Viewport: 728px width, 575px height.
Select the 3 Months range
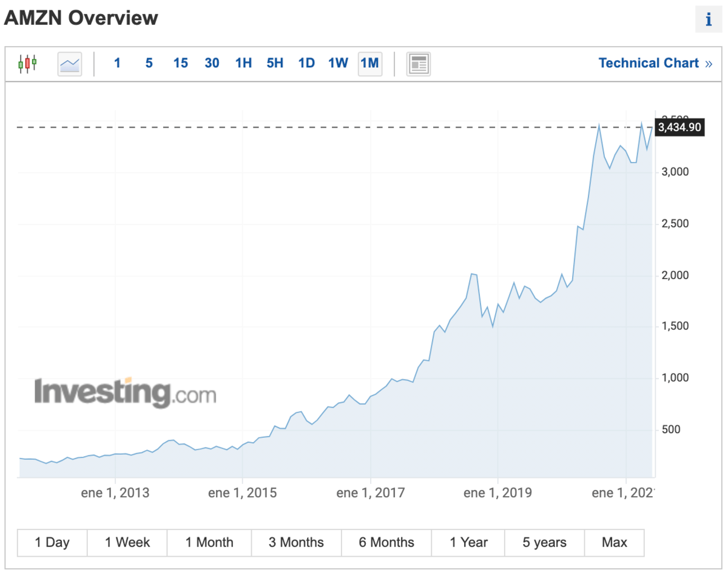[296, 542]
